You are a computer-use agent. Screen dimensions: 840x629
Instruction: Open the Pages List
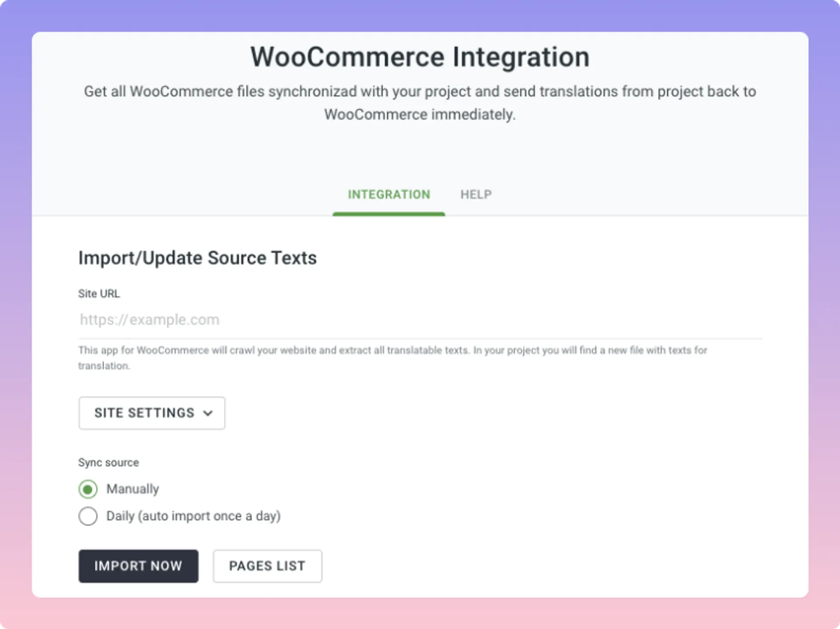[x=267, y=566]
